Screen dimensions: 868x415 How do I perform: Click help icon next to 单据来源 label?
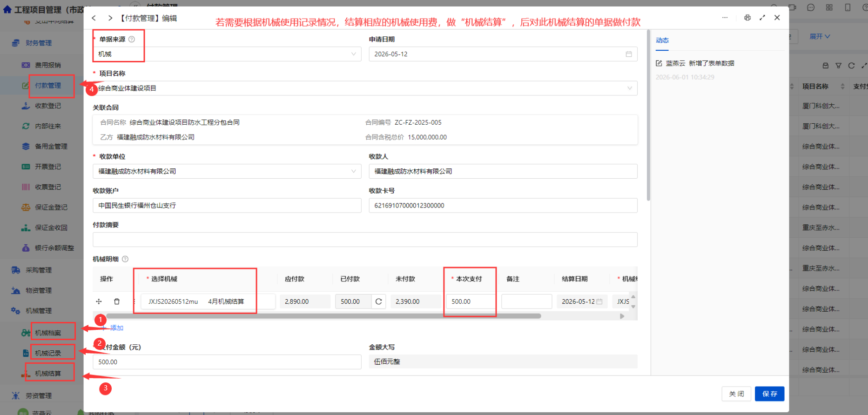pos(132,40)
